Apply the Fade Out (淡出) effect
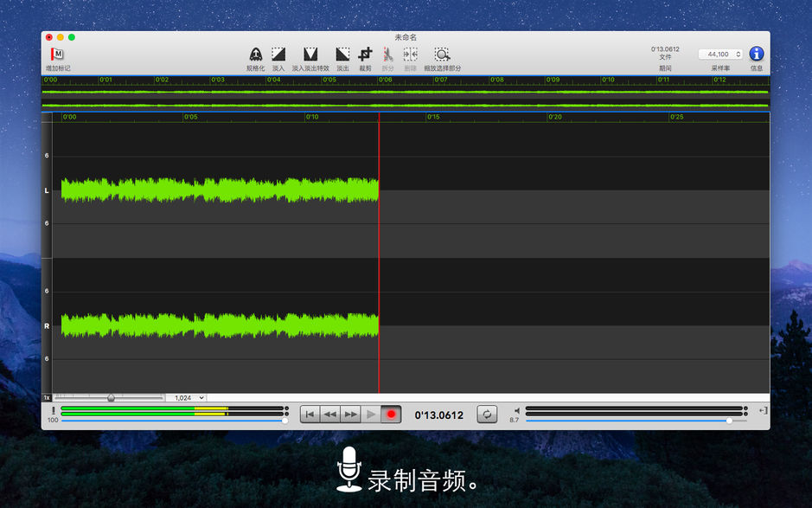Viewport: 812px width, 508px height. point(341,54)
